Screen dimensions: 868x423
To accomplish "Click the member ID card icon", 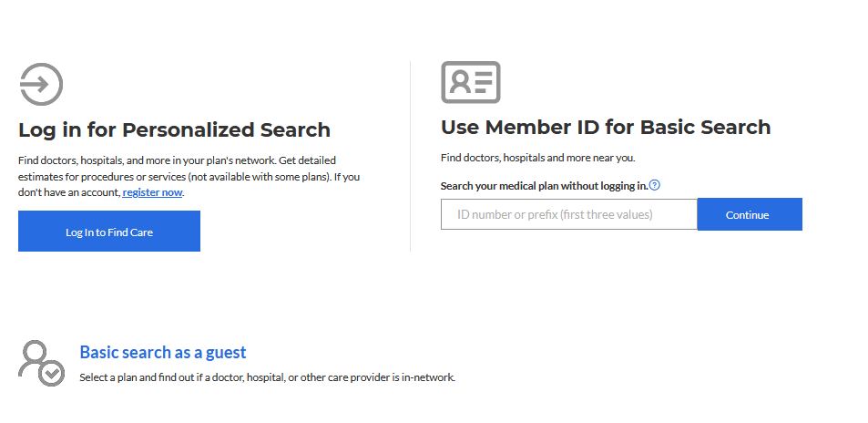I will (x=471, y=83).
